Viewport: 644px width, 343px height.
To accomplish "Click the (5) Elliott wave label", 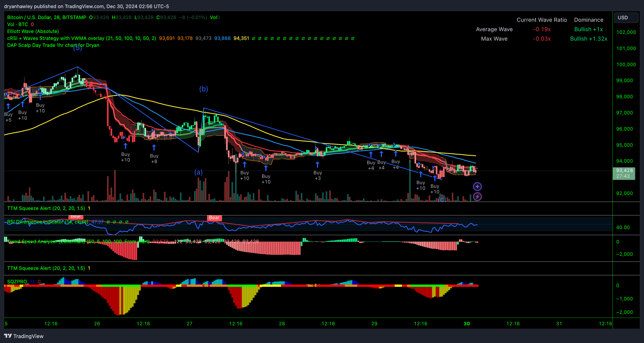I will (x=78, y=48).
